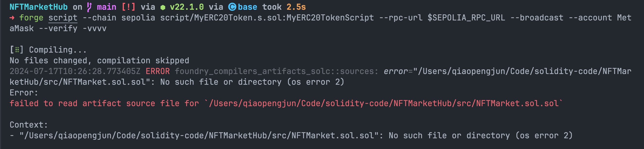Click the underlined script command word
Image resolution: width=644 pixels, height=149 pixels.
click(63, 18)
